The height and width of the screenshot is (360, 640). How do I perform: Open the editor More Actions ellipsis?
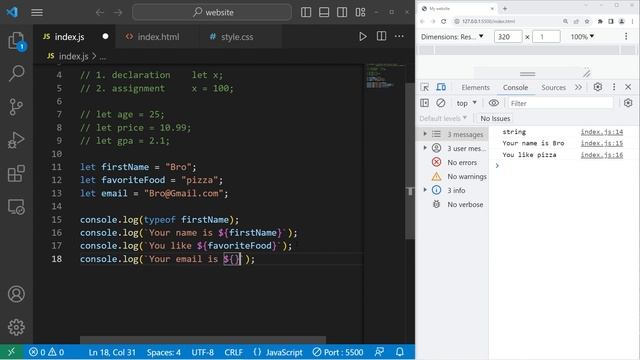399,36
